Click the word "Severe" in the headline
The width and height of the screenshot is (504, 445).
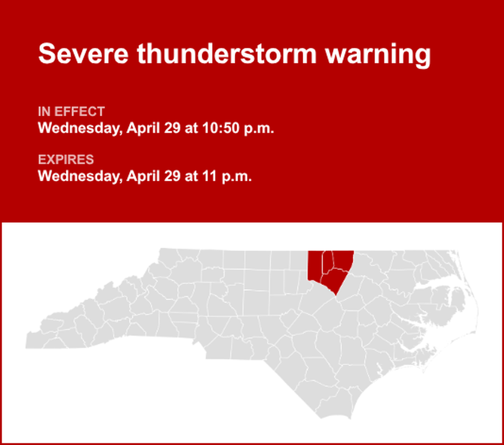tap(84, 54)
